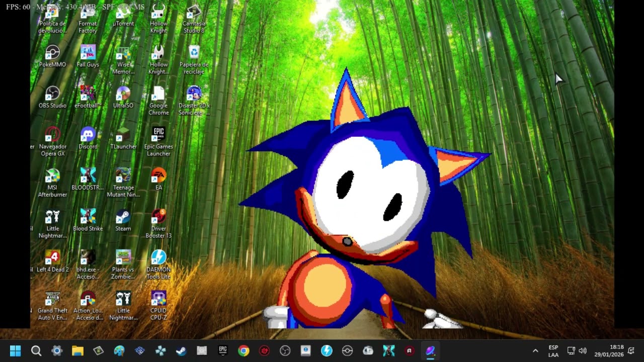Select Plants vs Zombies desktop icon
The height and width of the screenshot is (362, 644).
tap(123, 264)
